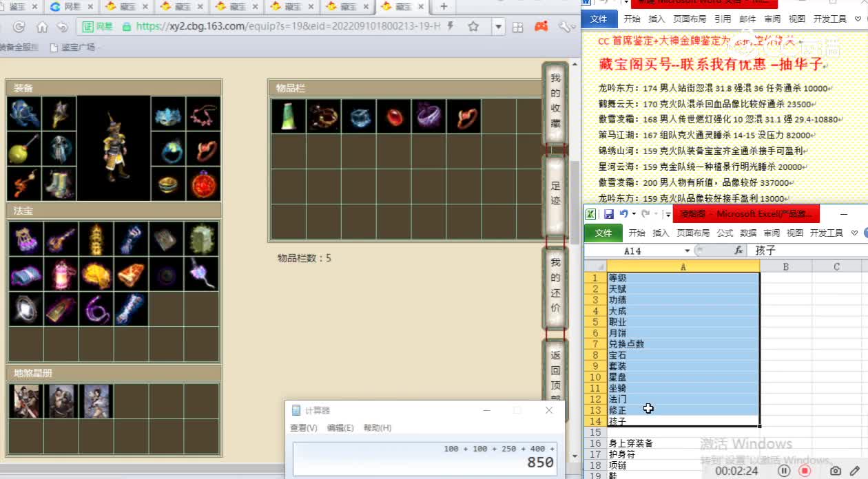868x479 pixels.
Task: Save the Excel workbook with the disk icon
Action: (609, 214)
